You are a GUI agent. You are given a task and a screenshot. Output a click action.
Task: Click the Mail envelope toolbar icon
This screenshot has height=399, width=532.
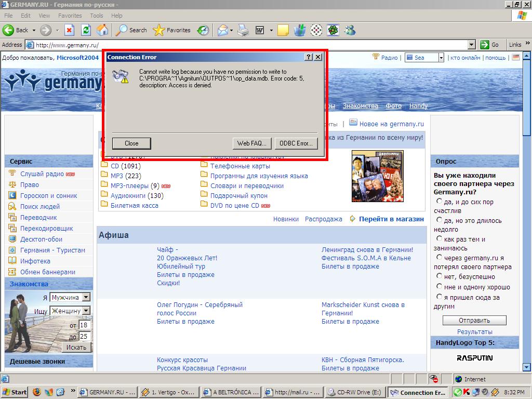pyautogui.click(x=222, y=30)
